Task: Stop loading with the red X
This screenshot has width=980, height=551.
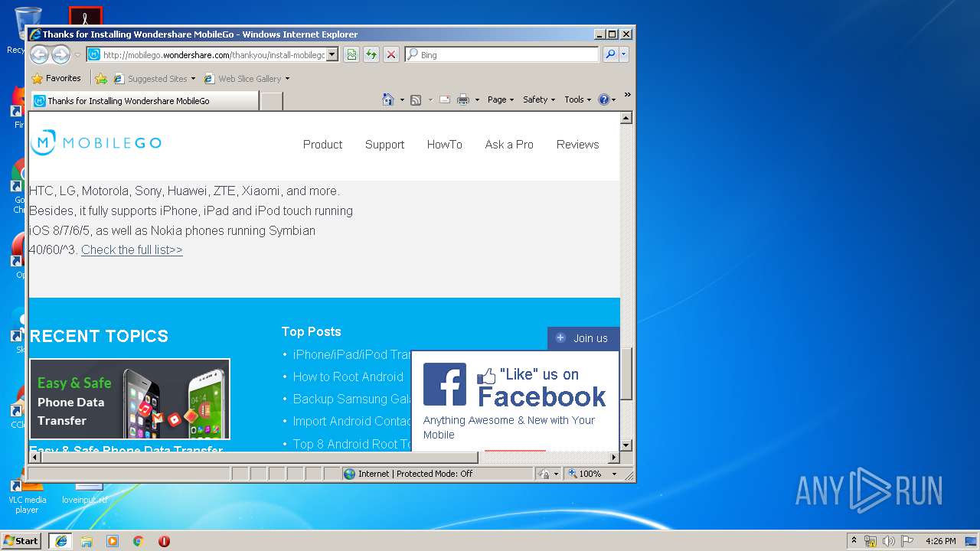Action: pos(391,54)
